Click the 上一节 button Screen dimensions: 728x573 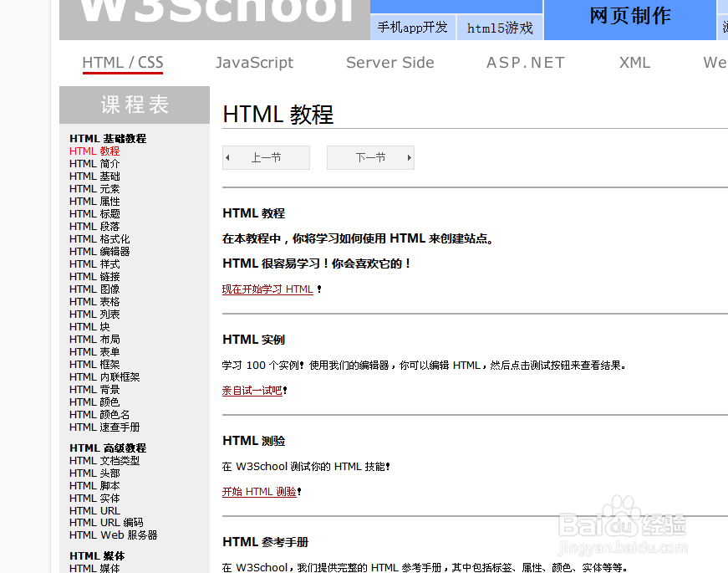pyautogui.click(x=266, y=157)
